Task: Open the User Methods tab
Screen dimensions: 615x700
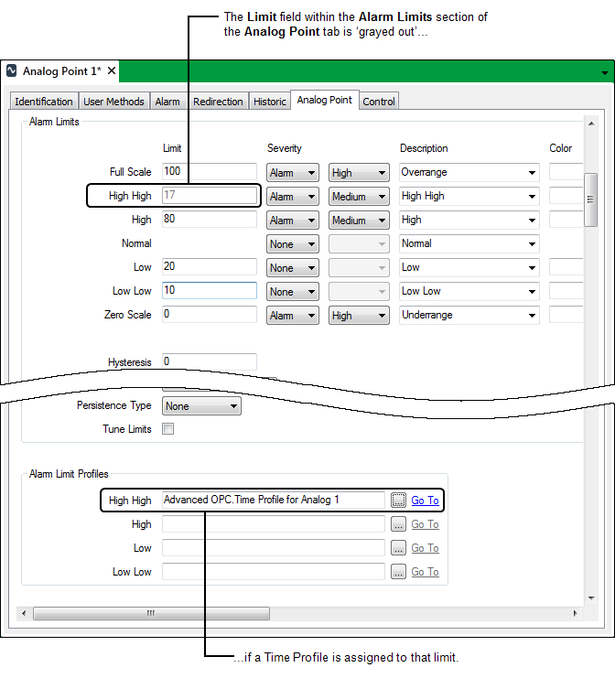Action: (113, 102)
